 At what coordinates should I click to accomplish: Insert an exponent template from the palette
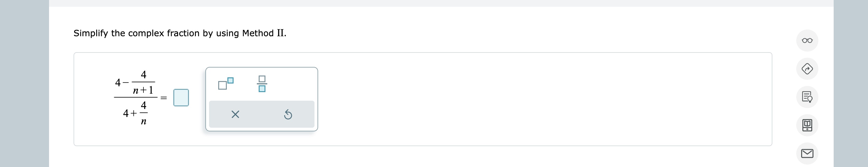(x=225, y=83)
